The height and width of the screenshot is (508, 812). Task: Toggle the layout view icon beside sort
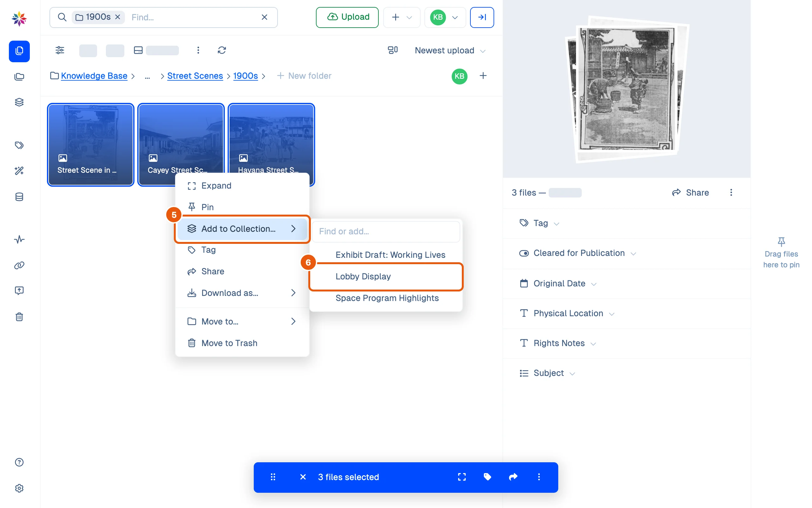pos(393,50)
